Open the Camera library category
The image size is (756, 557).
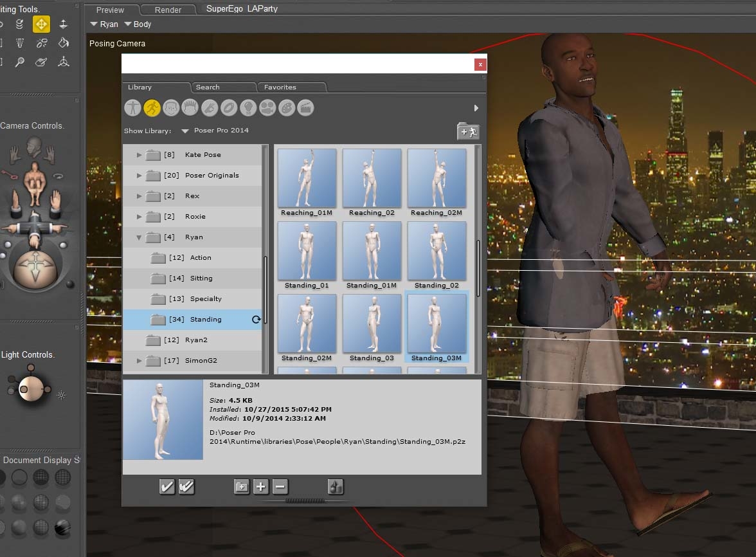pos(267,107)
